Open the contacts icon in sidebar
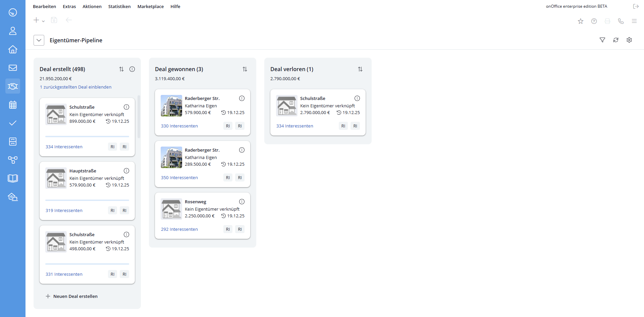 pos(13,31)
